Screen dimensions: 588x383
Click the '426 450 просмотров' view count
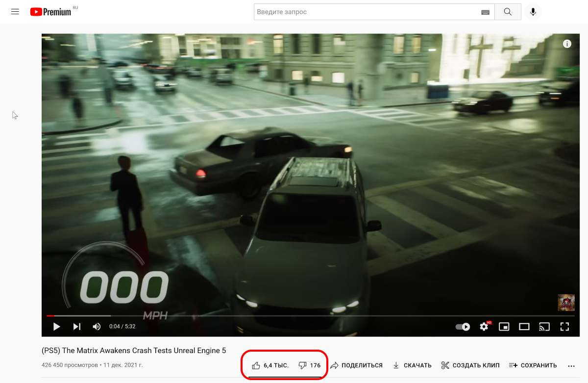70,365
